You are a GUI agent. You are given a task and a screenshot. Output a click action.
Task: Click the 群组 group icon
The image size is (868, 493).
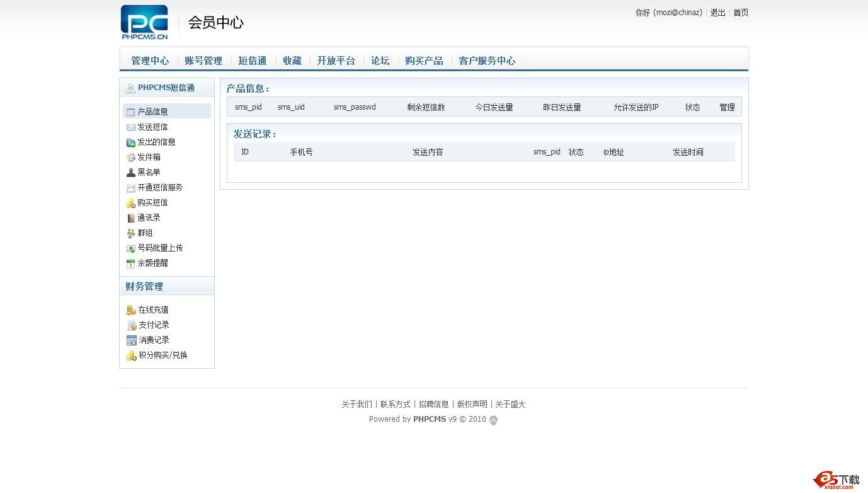[x=130, y=233]
